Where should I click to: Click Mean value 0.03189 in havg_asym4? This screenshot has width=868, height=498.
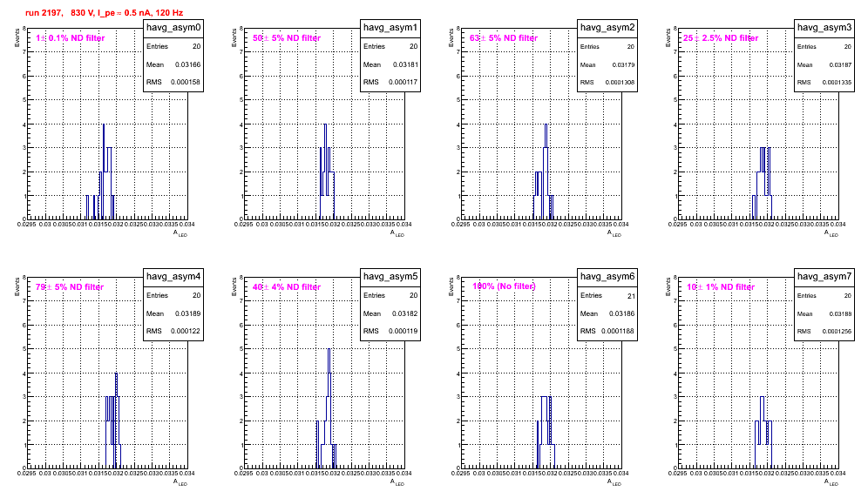pos(187,313)
